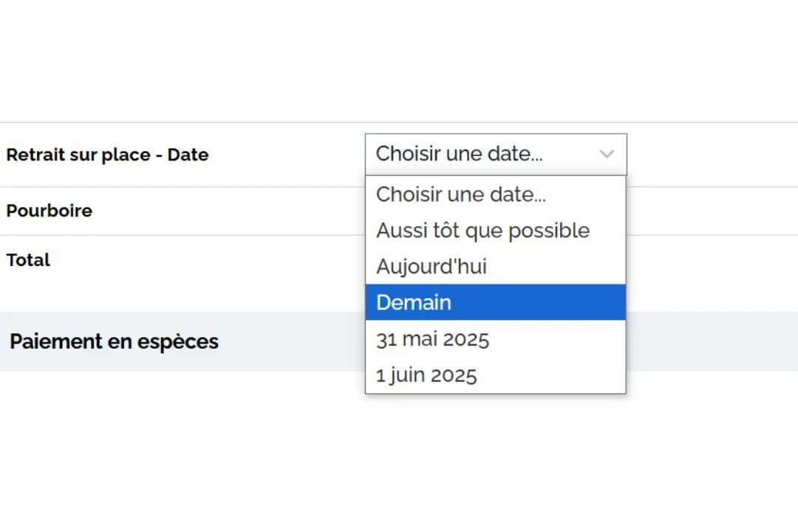Select the "Choisir une date..." placeholder in the list

coord(496,194)
